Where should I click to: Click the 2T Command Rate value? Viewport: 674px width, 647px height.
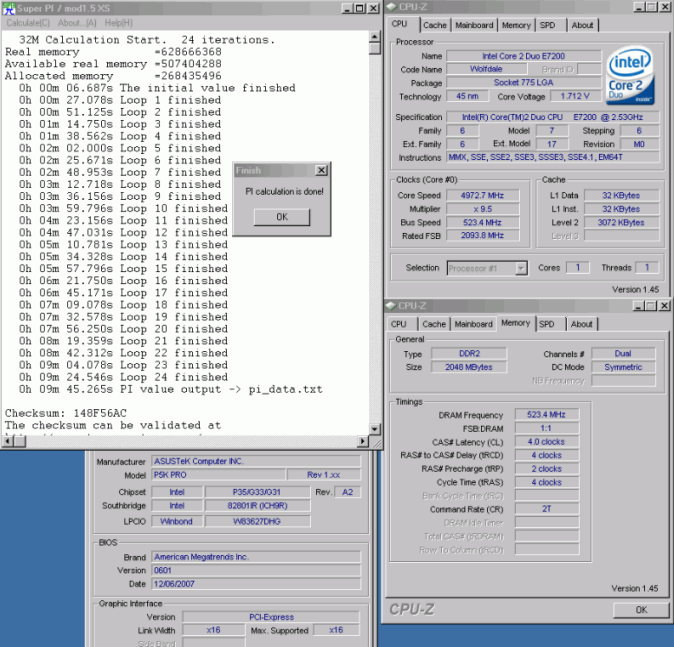pyautogui.click(x=546, y=509)
